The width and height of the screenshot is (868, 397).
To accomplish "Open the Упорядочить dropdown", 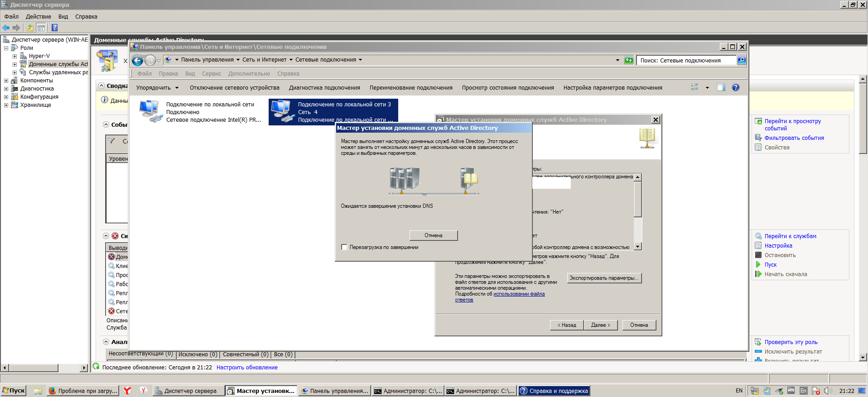I will click(x=157, y=88).
